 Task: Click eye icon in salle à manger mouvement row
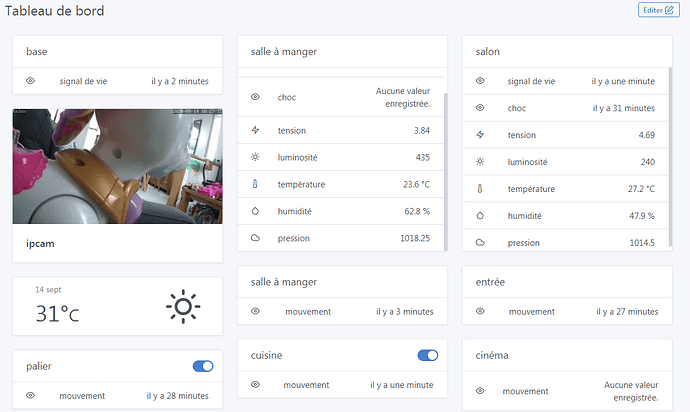[255, 311]
